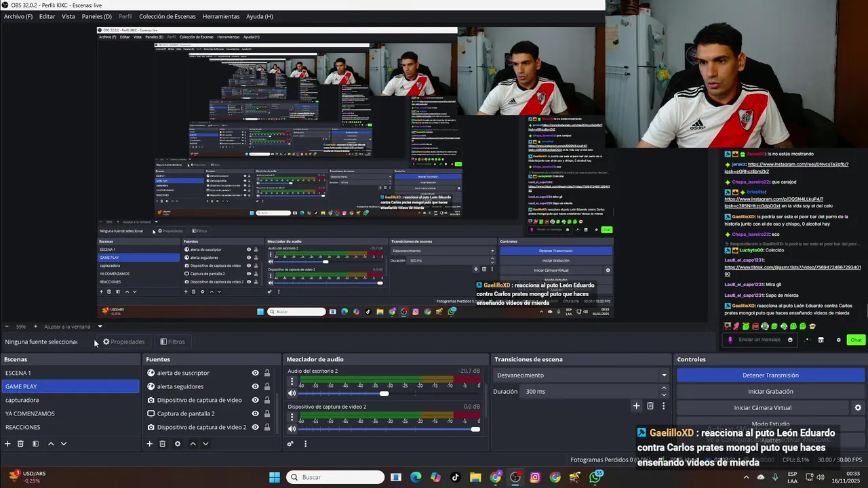Open transition properties three-dots menu
This screenshot has height=488, width=868.
(x=663, y=406)
